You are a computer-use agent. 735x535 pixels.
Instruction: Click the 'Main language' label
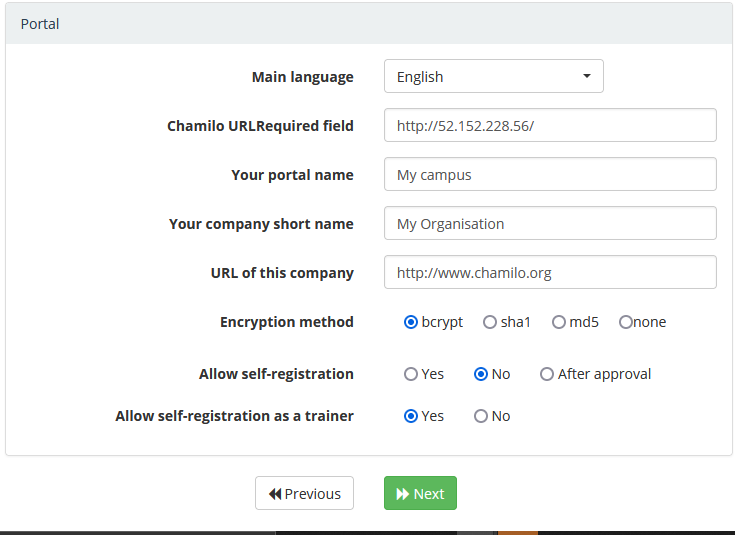click(x=302, y=77)
